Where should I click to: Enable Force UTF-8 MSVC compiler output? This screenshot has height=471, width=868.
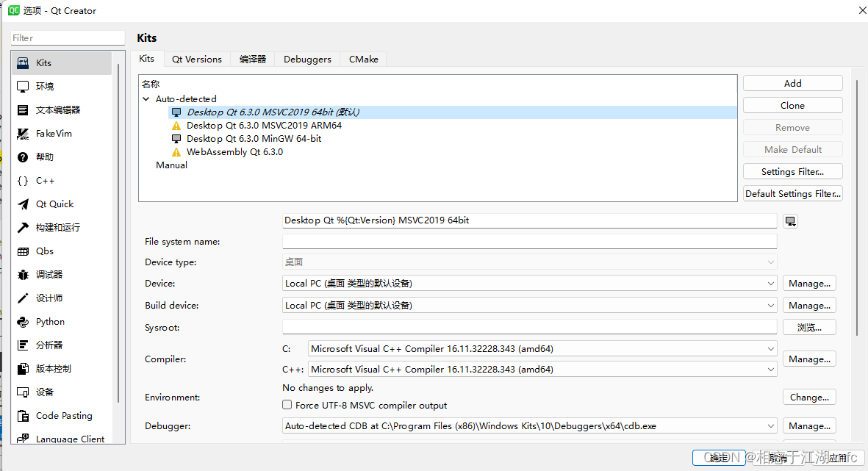click(x=287, y=405)
